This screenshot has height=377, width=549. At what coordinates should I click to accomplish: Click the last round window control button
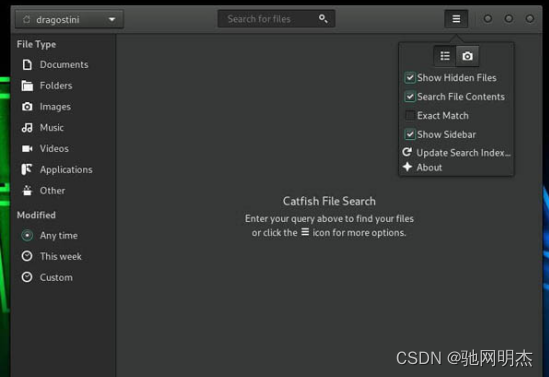point(529,19)
